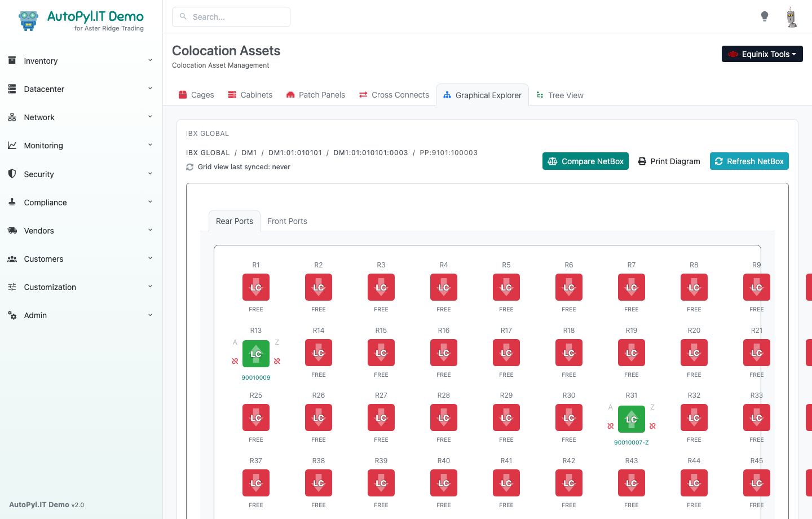
Task: Click the Z-side unlink icon on R13
Action: [277, 361]
